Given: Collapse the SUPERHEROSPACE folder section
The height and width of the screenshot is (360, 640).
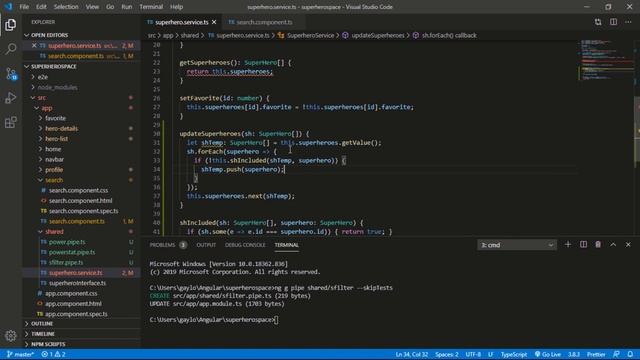Looking at the screenshot, I should click(82, 66).
